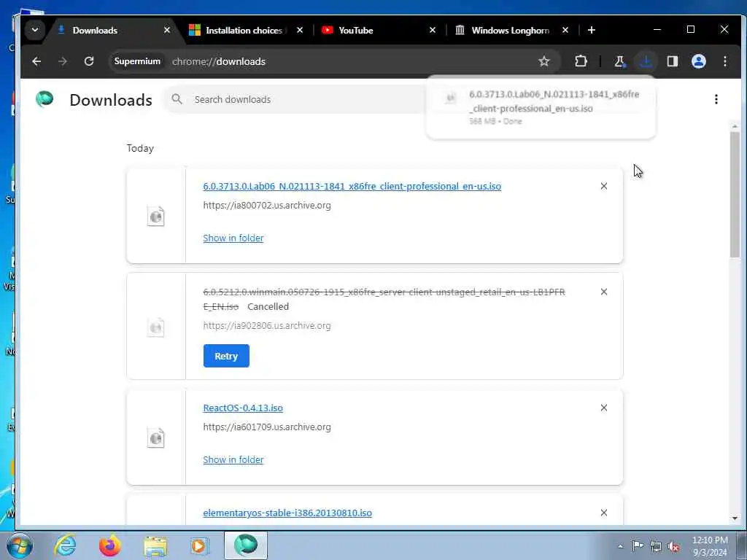
Task: Remove the cancelled 6.0.5212.0 entry
Action: pyautogui.click(x=603, y=292)
